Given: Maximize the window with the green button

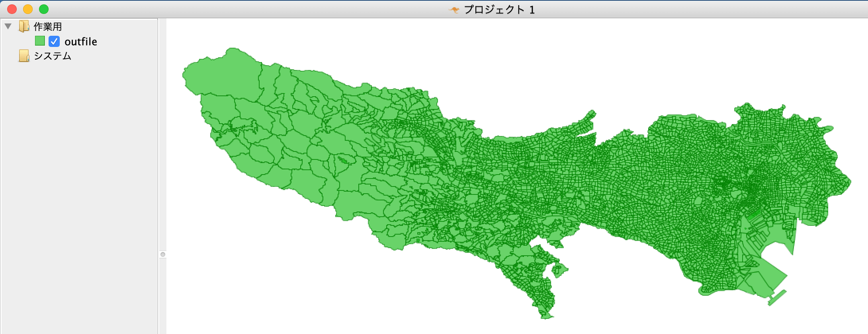Looking at the screenshot, I should (44, 9).
